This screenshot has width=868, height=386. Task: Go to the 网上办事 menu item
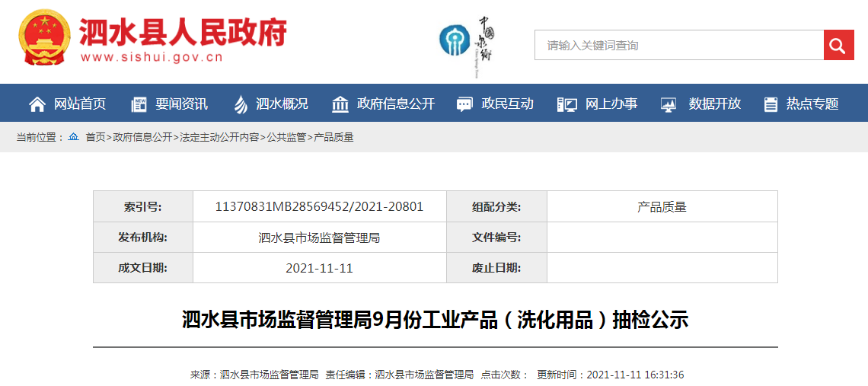coord(611,104)
